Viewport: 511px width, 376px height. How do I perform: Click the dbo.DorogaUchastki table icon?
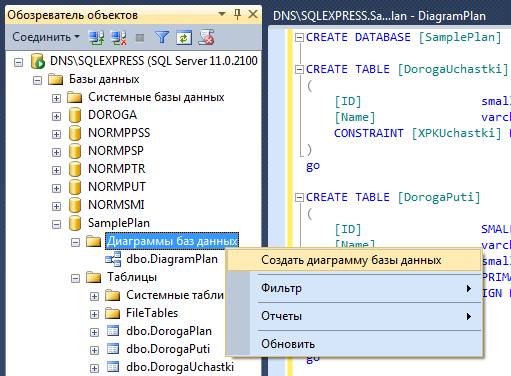[x=113, y=367]
